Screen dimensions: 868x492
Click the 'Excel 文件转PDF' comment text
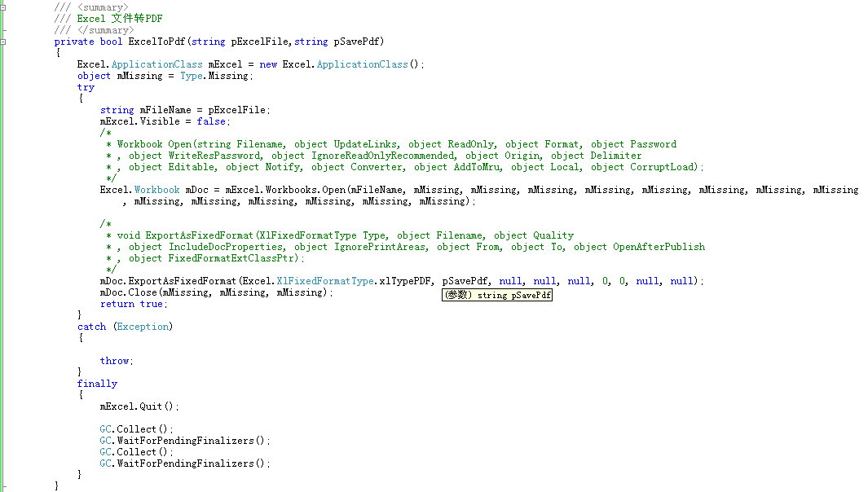click(120, 19)
